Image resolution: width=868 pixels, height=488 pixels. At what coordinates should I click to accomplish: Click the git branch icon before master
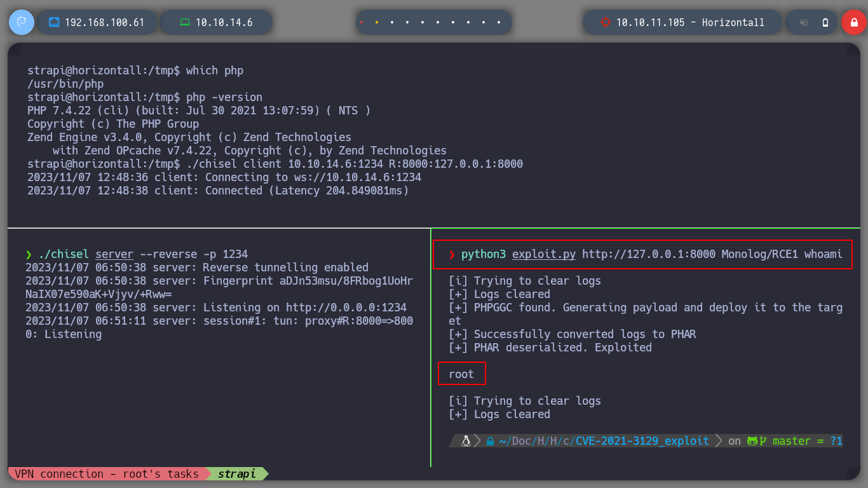tap(764, 440)
